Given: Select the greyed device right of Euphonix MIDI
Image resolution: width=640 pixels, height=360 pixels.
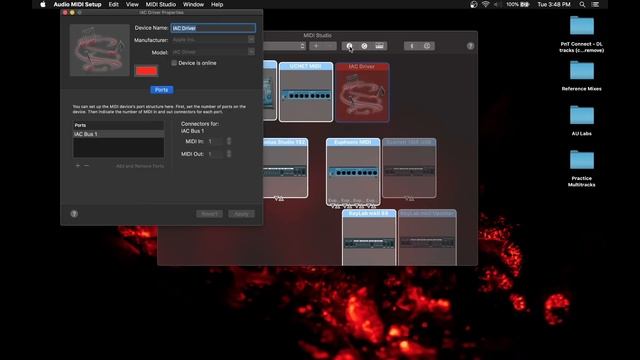Looking at the screenshot, I should pyautogui.click(x=409, y=168).
